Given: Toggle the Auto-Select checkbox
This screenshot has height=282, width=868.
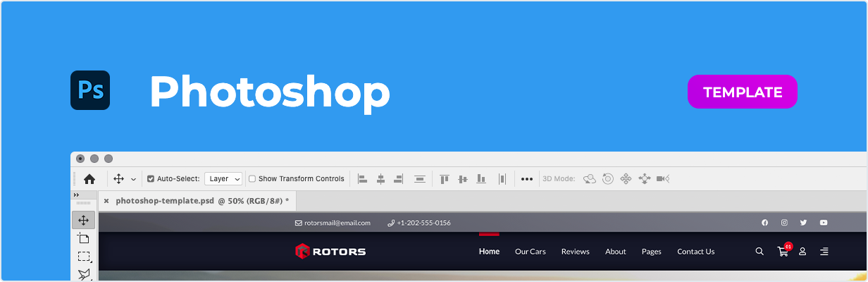Looking at the screenshot, I should [x=151, y=179].
